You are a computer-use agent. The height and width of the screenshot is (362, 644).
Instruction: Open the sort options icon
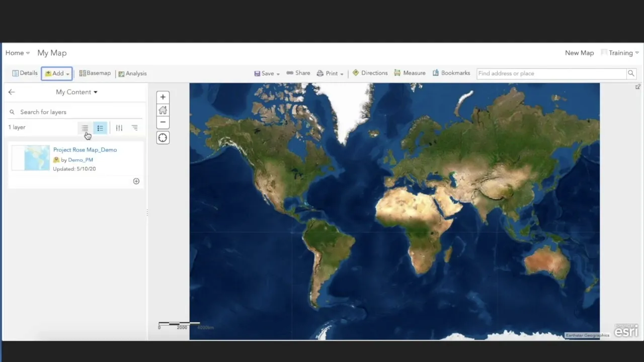click(x=135, y=128)
